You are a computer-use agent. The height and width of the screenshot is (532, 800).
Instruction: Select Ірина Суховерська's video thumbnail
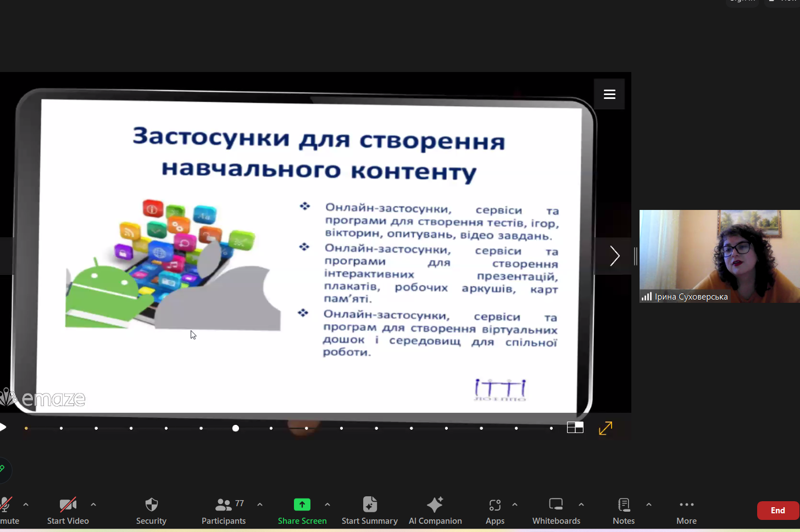coord(719,256)
